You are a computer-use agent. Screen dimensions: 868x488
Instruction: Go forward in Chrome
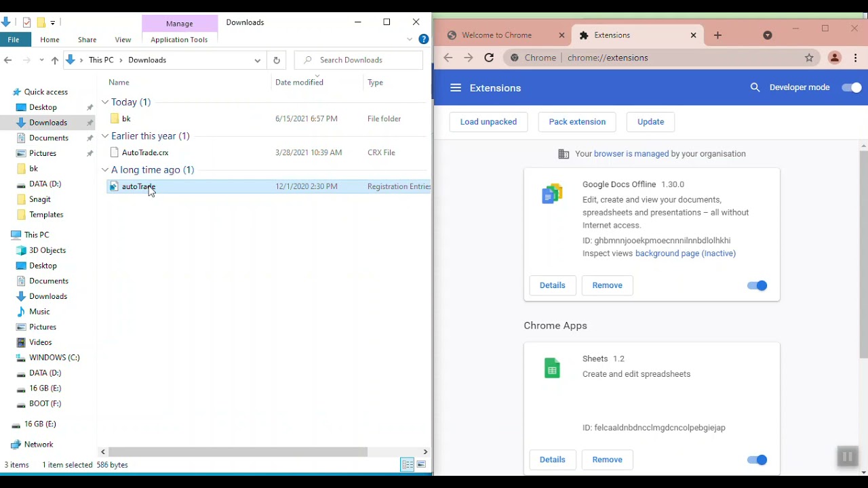[469, 58]
